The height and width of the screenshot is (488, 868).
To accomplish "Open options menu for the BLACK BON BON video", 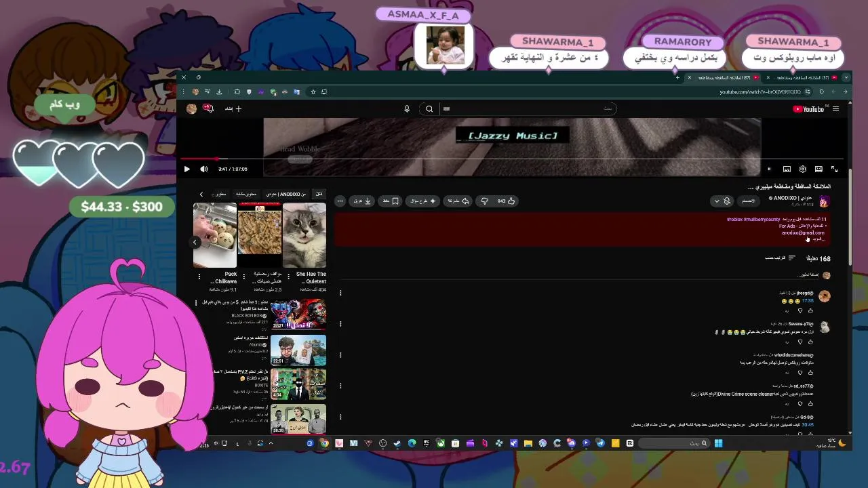I will 196,303.
